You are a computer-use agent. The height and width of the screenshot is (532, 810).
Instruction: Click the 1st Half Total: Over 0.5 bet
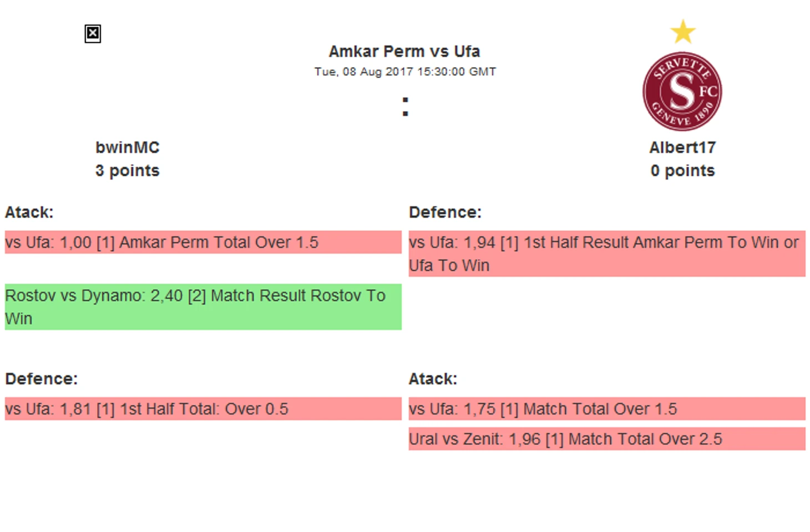[203, 409]
